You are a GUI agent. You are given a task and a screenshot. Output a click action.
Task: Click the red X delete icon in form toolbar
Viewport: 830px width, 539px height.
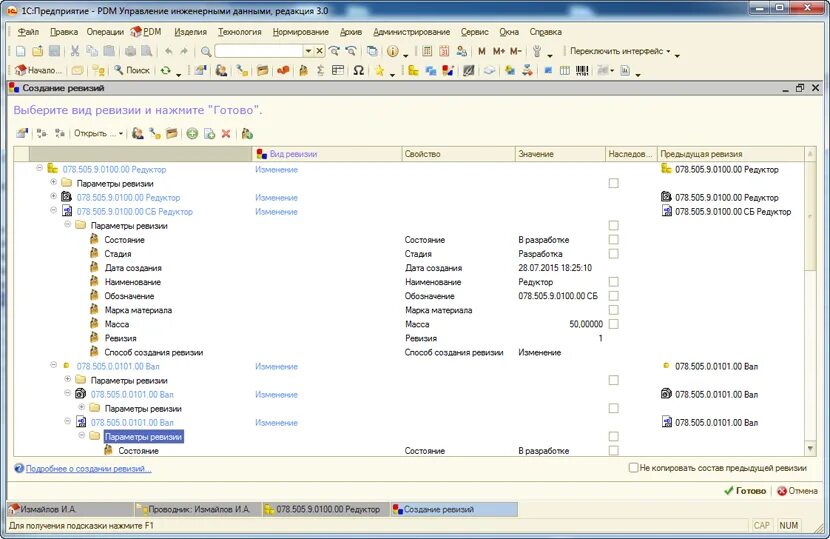(x=226, y=133)
